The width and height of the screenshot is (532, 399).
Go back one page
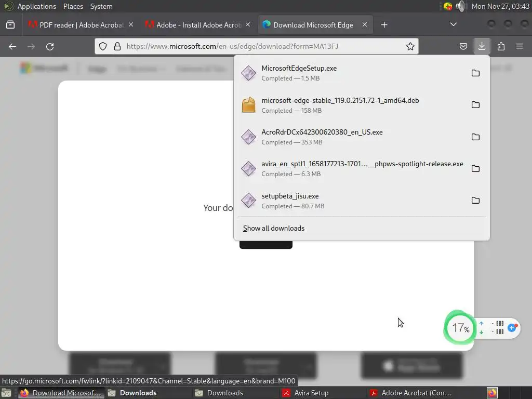point(12,46)
